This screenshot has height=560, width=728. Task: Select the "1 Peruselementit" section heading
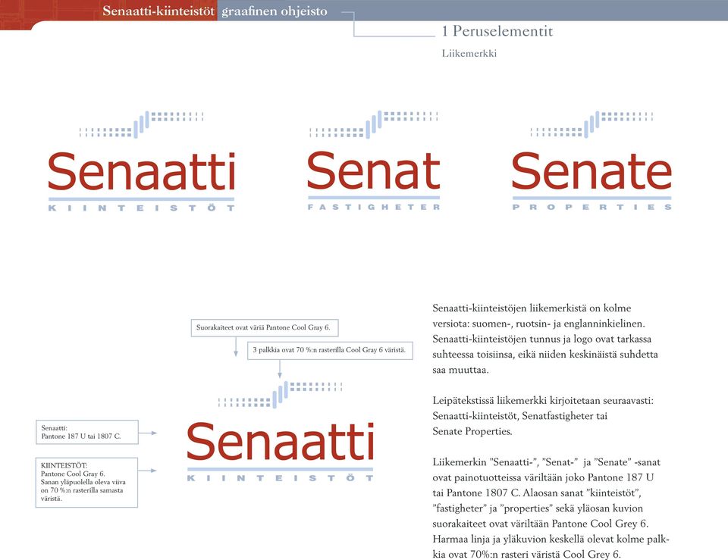(497, 31)
